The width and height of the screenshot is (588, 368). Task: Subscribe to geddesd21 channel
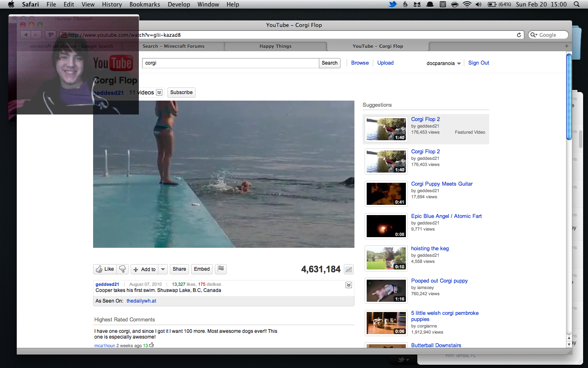coord(181,92)
